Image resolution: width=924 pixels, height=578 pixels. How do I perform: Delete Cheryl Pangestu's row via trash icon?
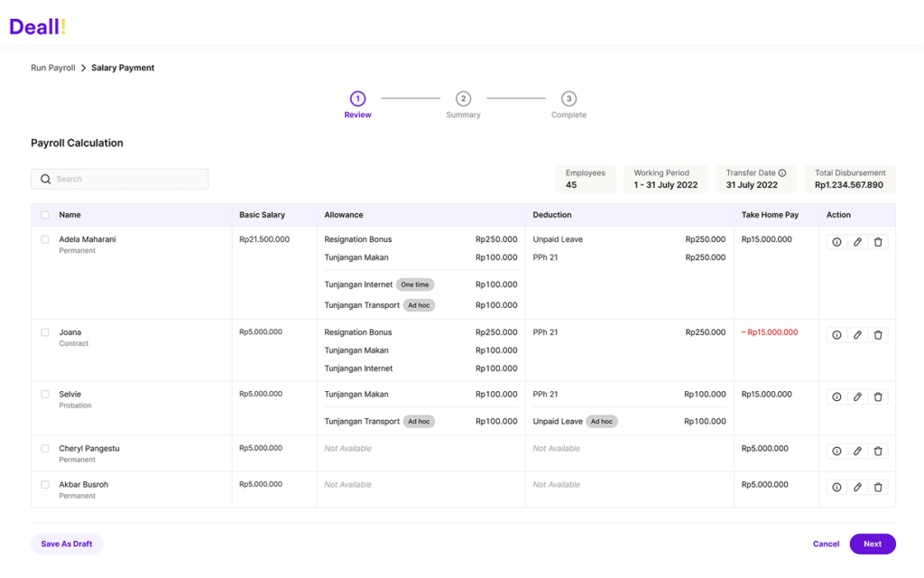[878, 450]
